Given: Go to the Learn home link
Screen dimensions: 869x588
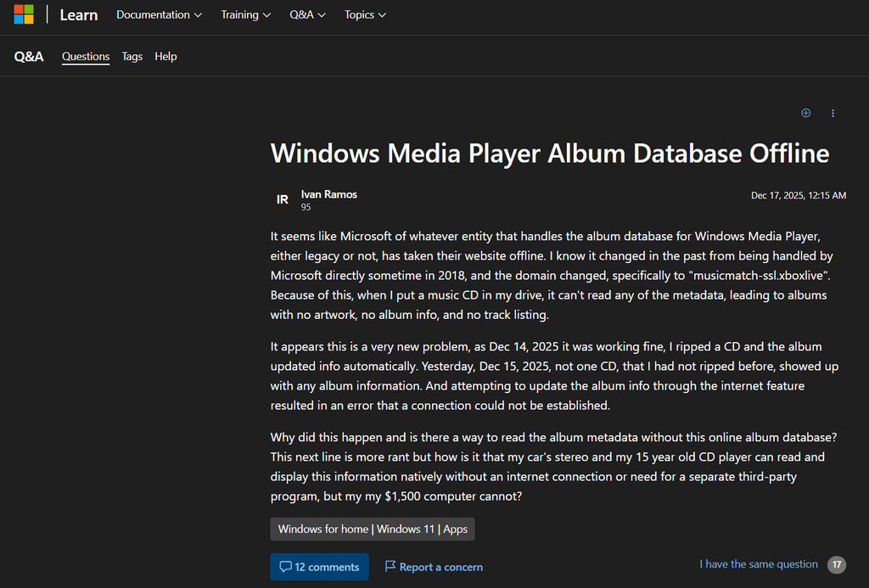Looking at the screenshot, I should tap(79, 14).
